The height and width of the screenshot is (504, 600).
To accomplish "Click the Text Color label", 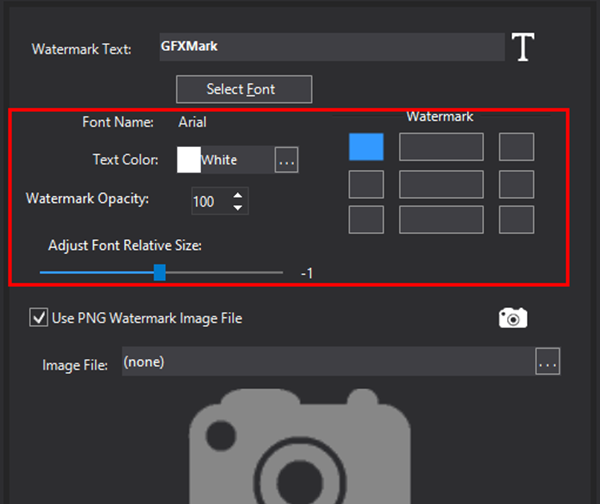I will (x=126, y=159).
